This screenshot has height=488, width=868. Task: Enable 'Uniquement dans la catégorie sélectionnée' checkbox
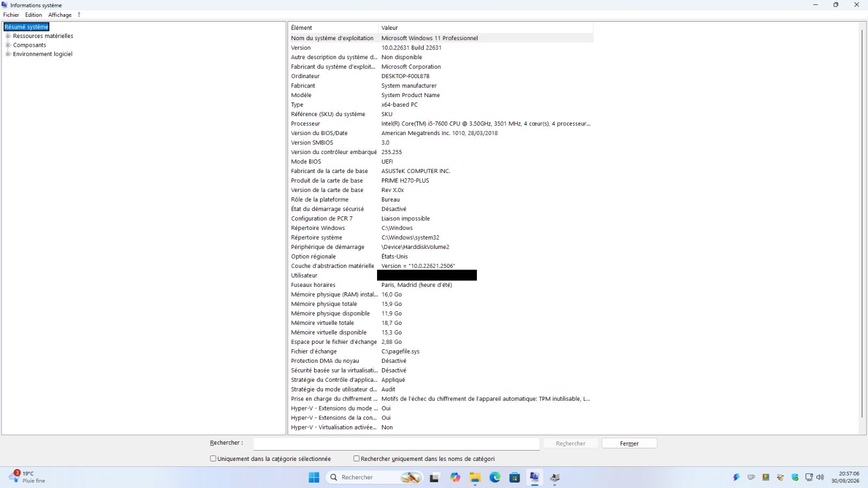click(x=213, y=458)
